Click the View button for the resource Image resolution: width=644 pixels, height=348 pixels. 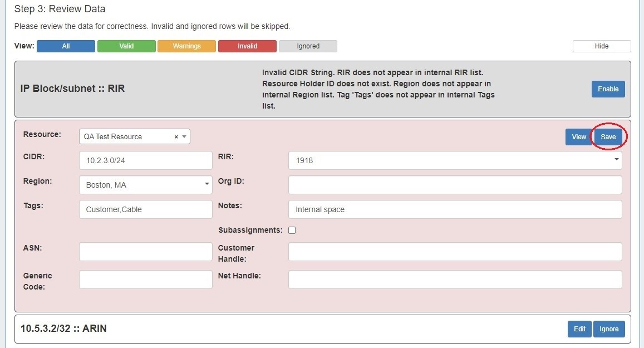click(578, 137)
